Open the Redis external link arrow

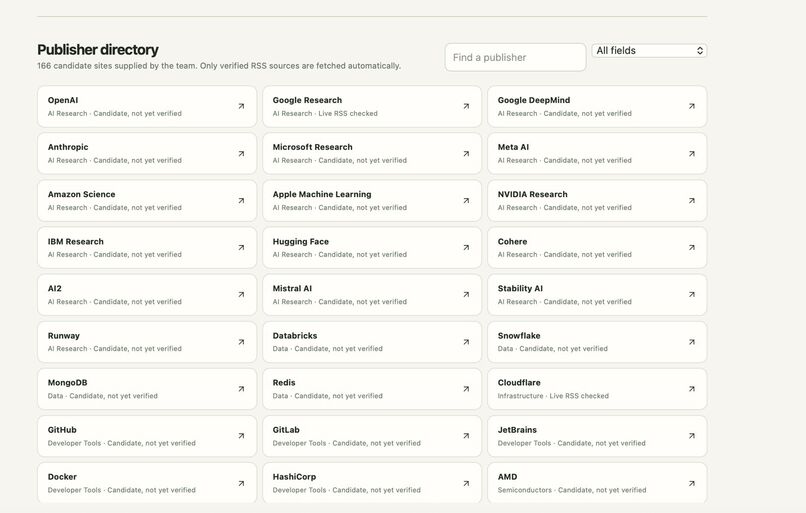[466, 389]
